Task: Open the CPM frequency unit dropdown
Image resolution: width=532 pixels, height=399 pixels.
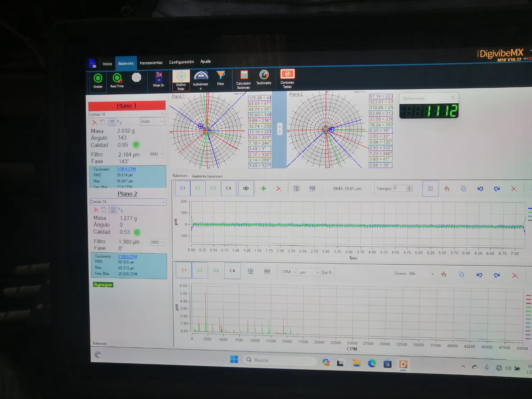Action: click(288, 272)
